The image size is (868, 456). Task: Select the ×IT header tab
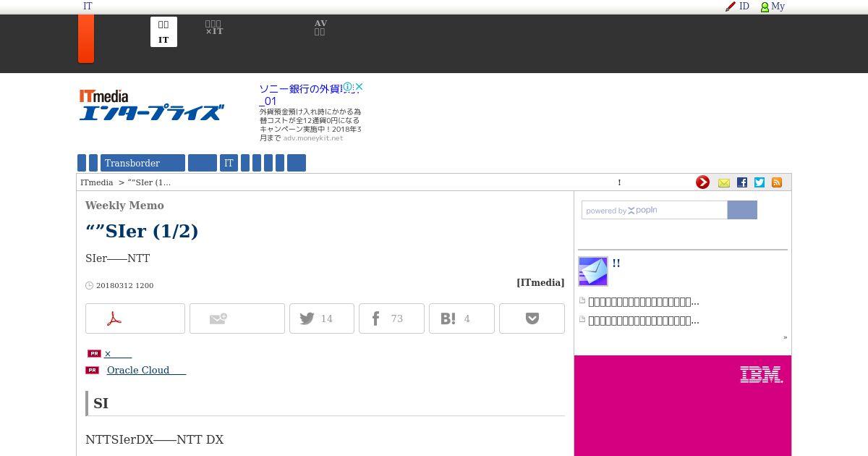tap(214, 28)
